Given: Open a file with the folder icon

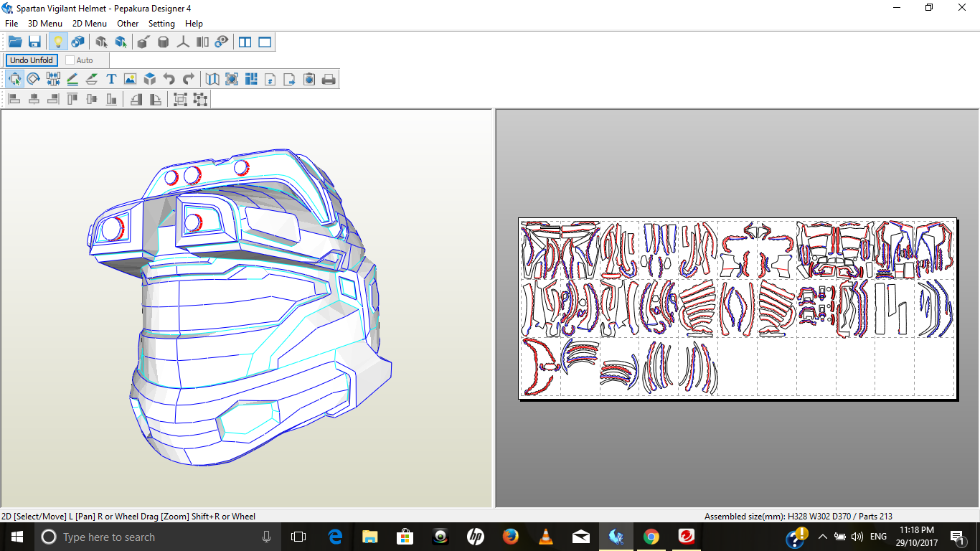Looking at the screenshot, I should (x=15, y=42).
